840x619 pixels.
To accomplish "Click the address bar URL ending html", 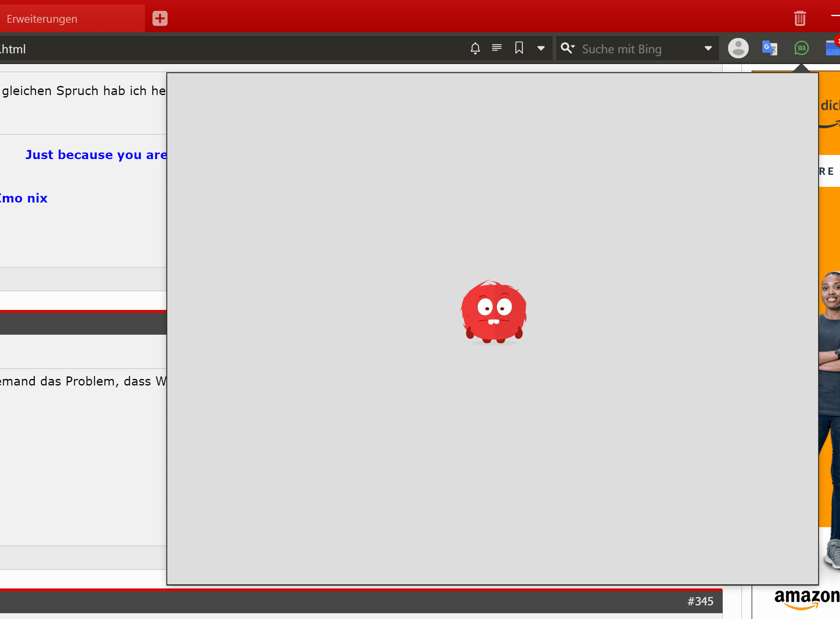I will 13,49.
